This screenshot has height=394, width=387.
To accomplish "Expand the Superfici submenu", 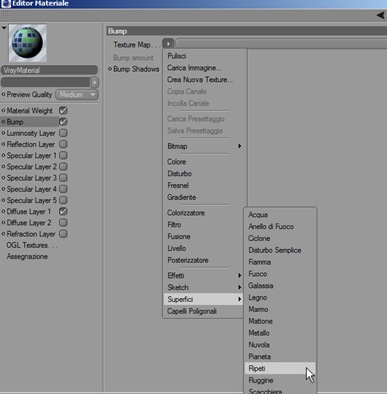I will (204, 299).
